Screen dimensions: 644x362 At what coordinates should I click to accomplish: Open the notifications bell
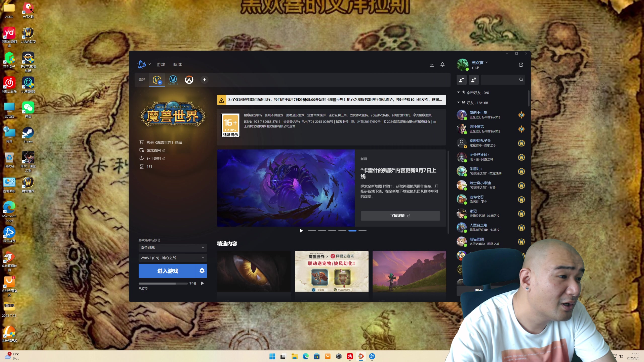pyautogui.click(x=442, y=65)
